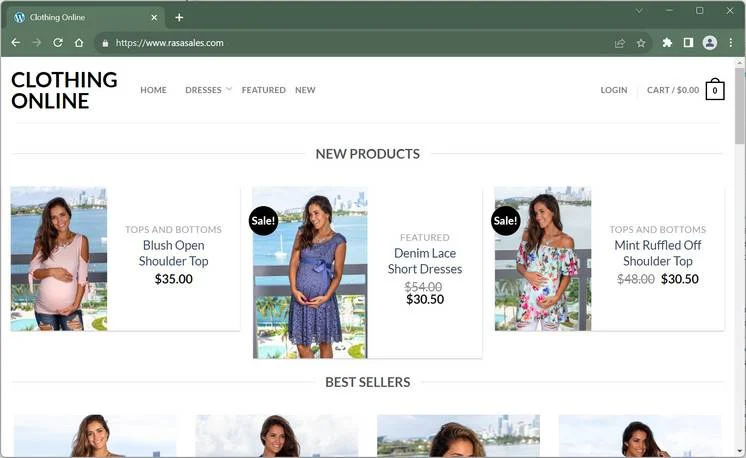The width and height of the screenshot is (746, 458).
Task: Open the FEATURED menu item
Action: (264, 90)
